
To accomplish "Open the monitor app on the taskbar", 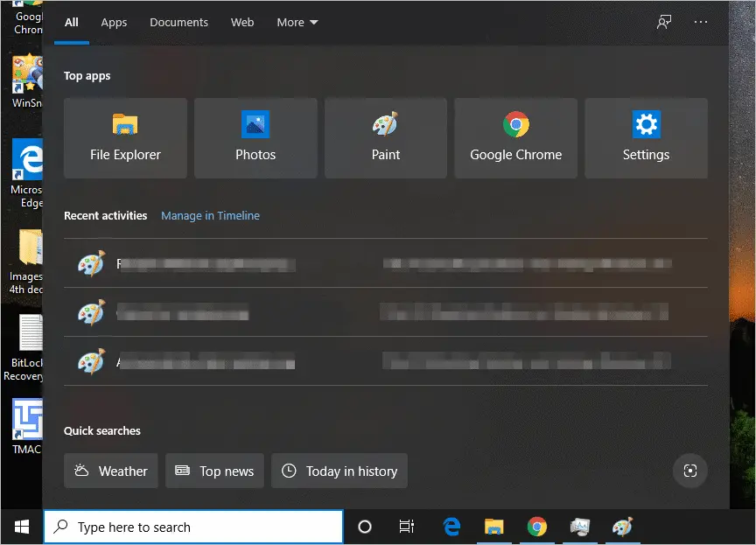I will (579, 527).
